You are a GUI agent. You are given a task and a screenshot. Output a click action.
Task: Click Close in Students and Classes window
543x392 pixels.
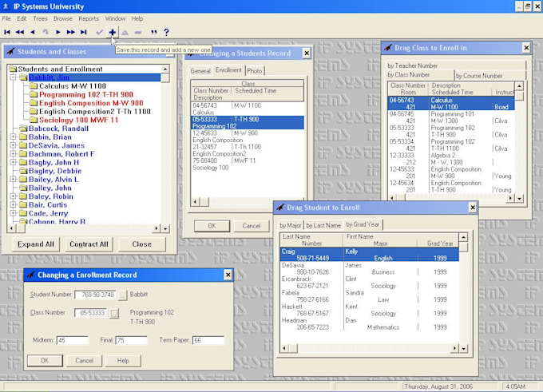(142, 244)
